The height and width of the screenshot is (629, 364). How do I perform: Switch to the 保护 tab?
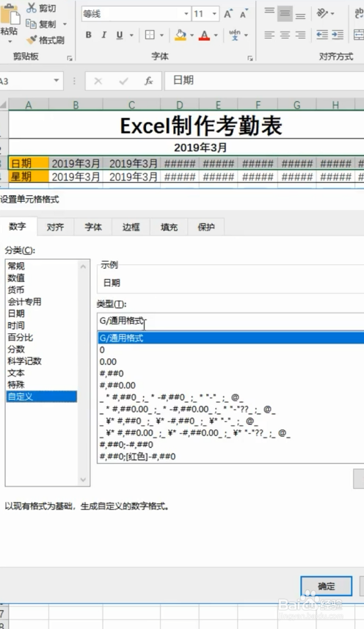[x=206, y=227]
